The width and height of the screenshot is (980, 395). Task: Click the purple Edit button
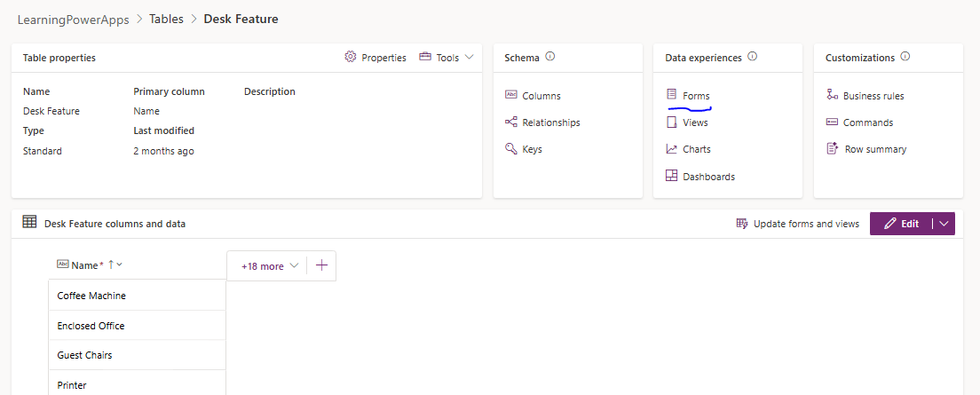(901, 224)
